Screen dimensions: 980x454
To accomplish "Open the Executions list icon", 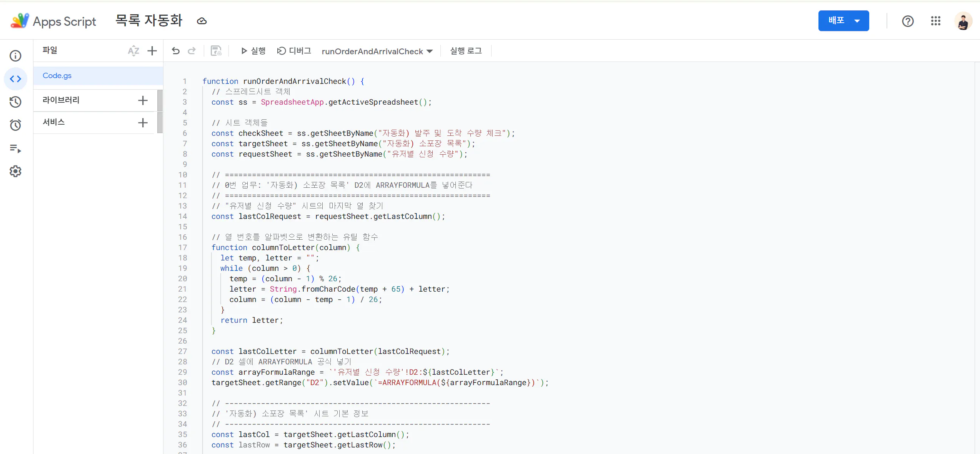I will (15, 149).
